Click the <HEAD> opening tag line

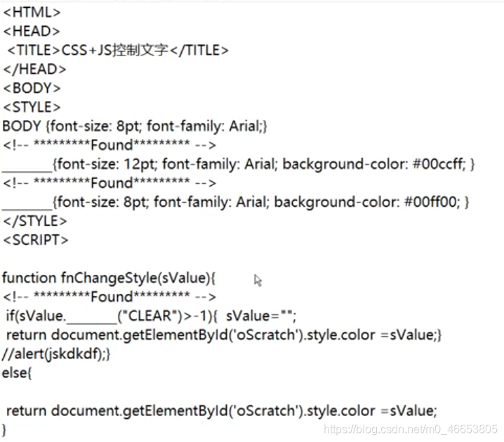click(x=32, y=31)
